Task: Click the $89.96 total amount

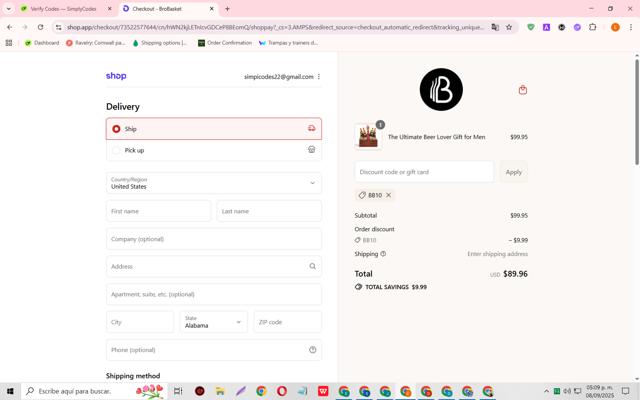Action: pyautogui.click(x=515, y=274)
